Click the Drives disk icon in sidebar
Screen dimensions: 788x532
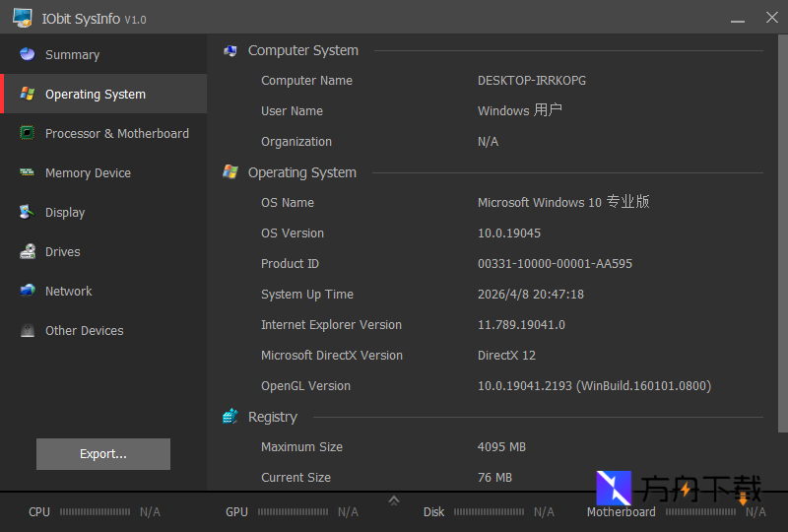point(28,251)
